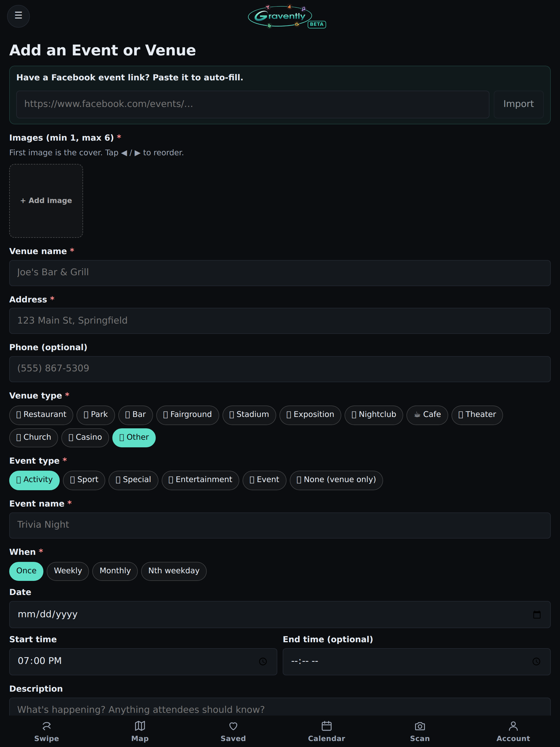
Task: Pick the Nightclub venue type
Action: 374,415
